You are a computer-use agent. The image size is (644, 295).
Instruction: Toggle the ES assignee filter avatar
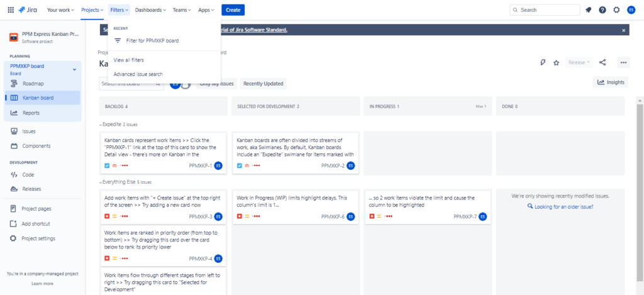coord(175,84)
